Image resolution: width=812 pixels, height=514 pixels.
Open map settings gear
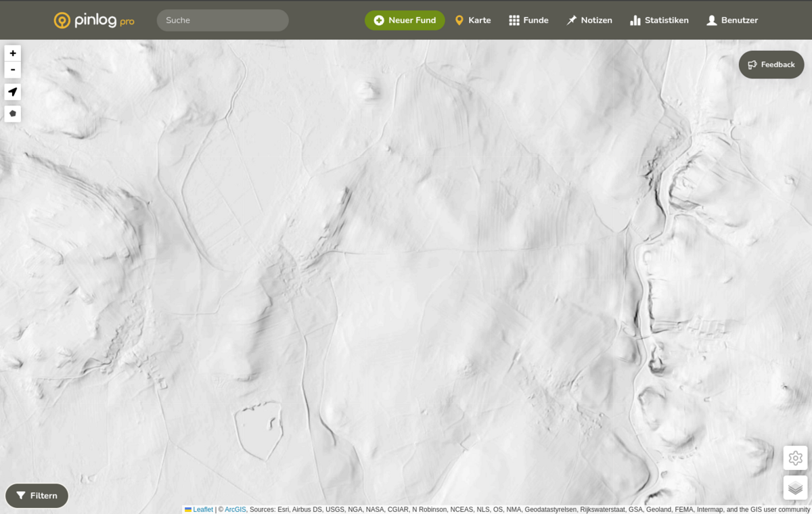click(x=795, y=458)
